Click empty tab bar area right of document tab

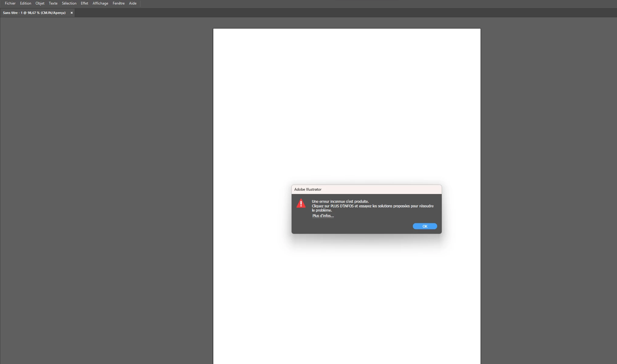point(334,13)
